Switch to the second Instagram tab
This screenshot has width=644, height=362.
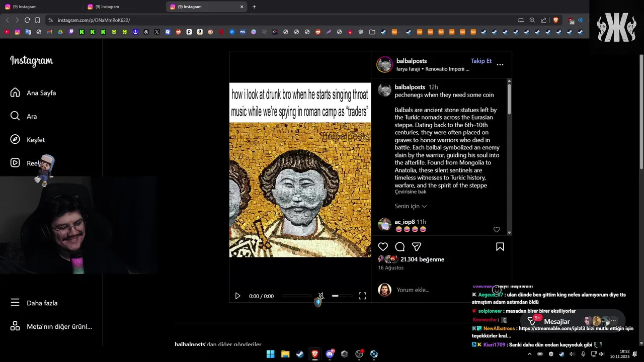pos(124,7)
